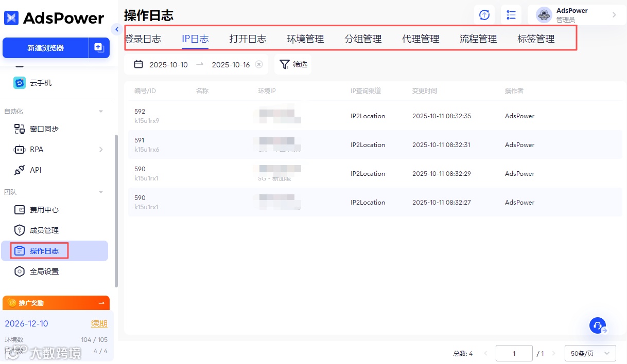The image size is (627, 364).
Task: Click the timestamp 2025-10-11 08:32:29
Action: point(442,174)
